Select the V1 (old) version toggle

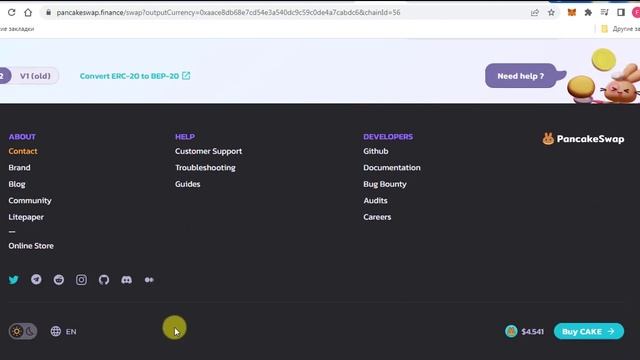coord(36,76)
